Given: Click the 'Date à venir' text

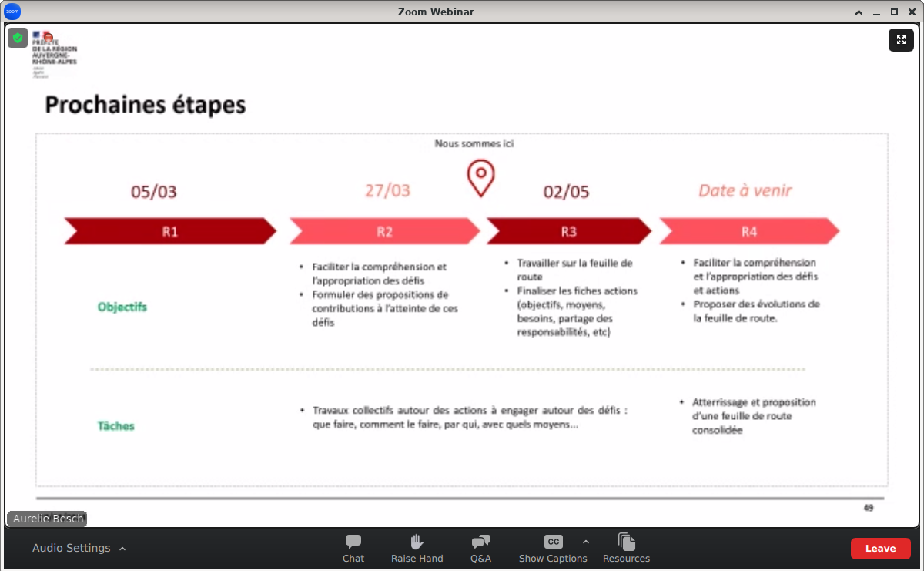Looking at the screenshot, I should click(745, 190).
